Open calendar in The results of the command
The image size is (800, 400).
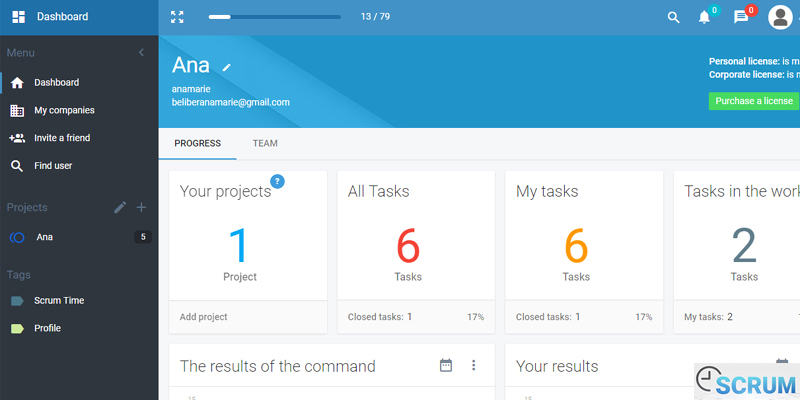(446, 366)
